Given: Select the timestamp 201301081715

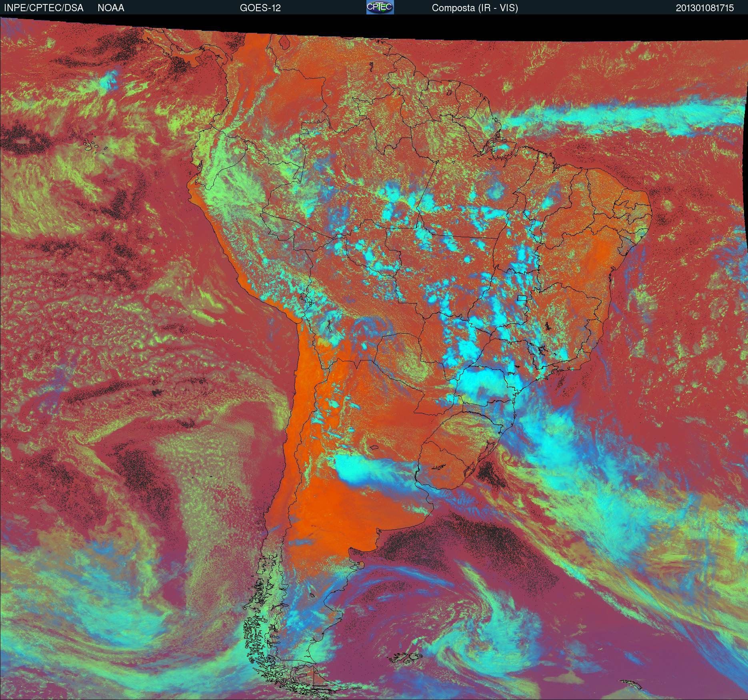Looking at the screenshot, I should (x=705, y=8).
